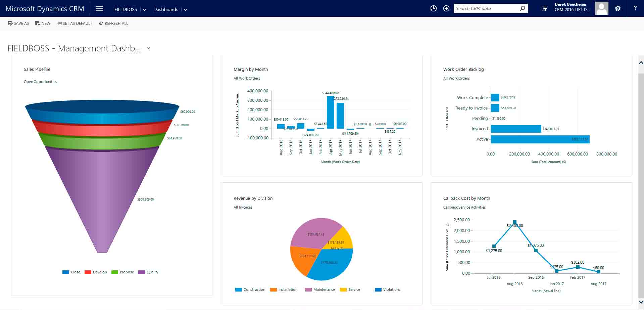Viewport: 644px width, 310px height.
Task: Click the user profile avatar
Action: (x=602, y=8)
